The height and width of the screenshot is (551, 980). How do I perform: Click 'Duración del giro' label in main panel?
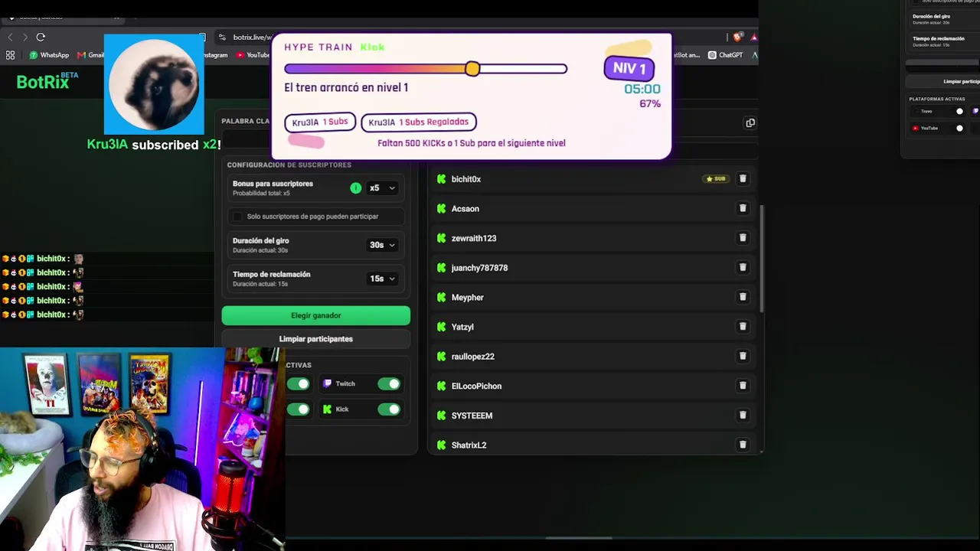261,240
